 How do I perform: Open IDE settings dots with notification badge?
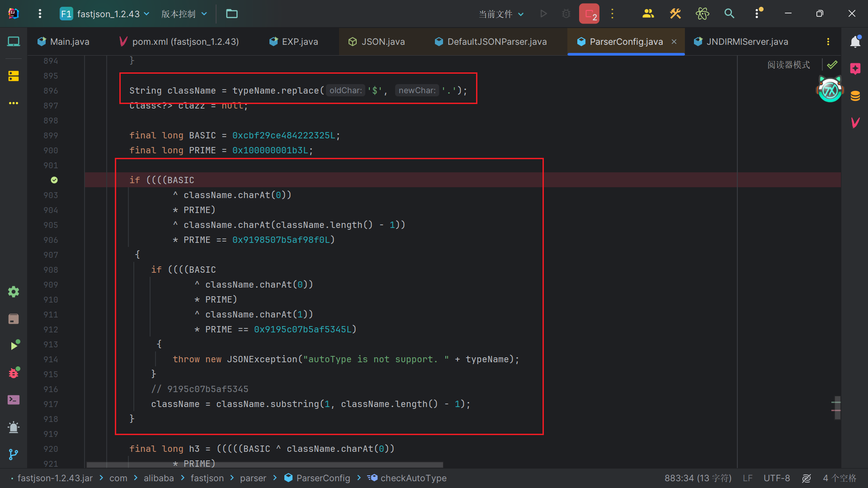[x=758, y=14]
